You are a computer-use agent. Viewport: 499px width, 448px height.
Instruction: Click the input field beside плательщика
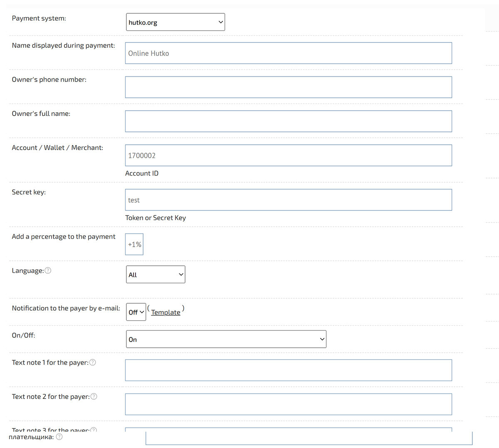click(x=309, y=438)
